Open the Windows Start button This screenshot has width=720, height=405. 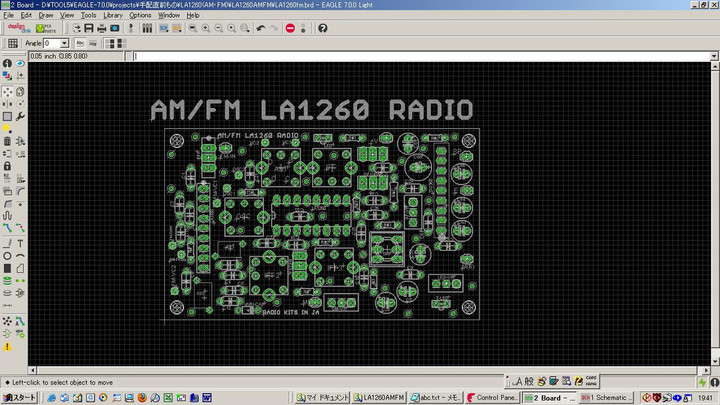[19, 397]
